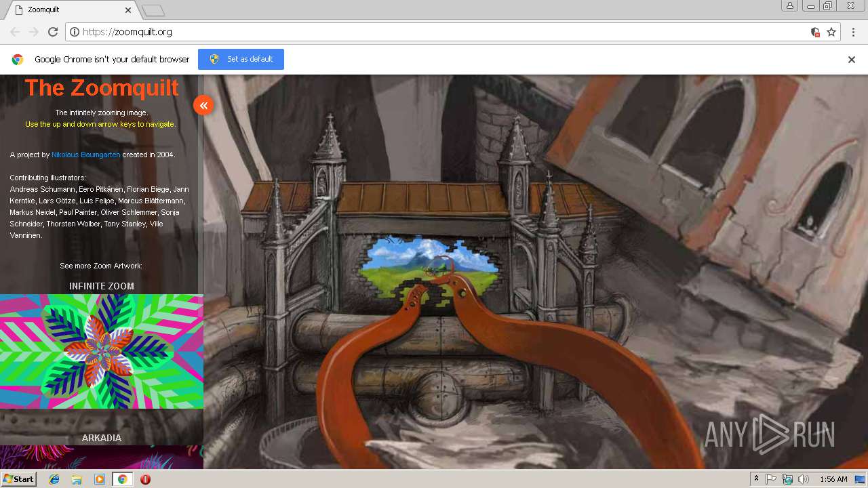Open the Action Center flag icon
This screenshot has height=488, width=868.
coord(771,479)
